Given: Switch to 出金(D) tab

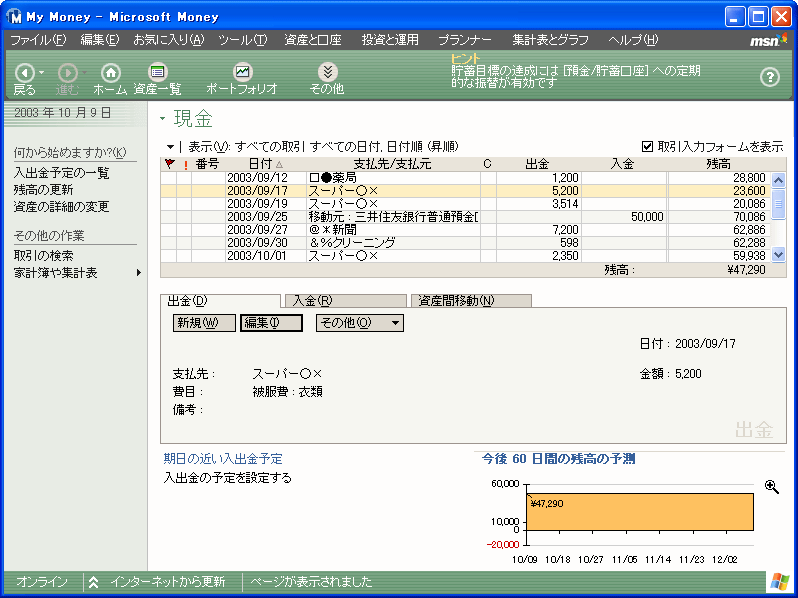Looking at the screenshot, I should coord(220,301).
